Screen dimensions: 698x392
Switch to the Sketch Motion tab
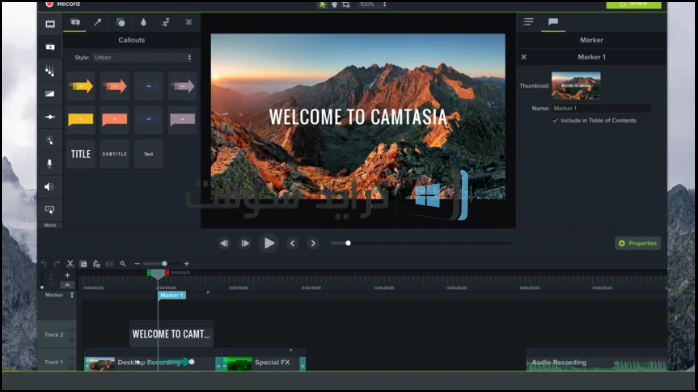coord(166,22)
